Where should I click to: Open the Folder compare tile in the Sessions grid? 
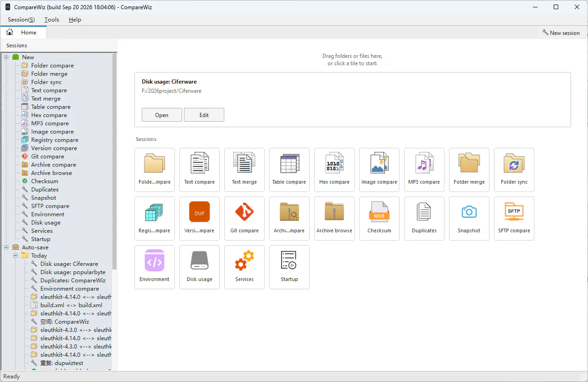(x=155, y=170)
